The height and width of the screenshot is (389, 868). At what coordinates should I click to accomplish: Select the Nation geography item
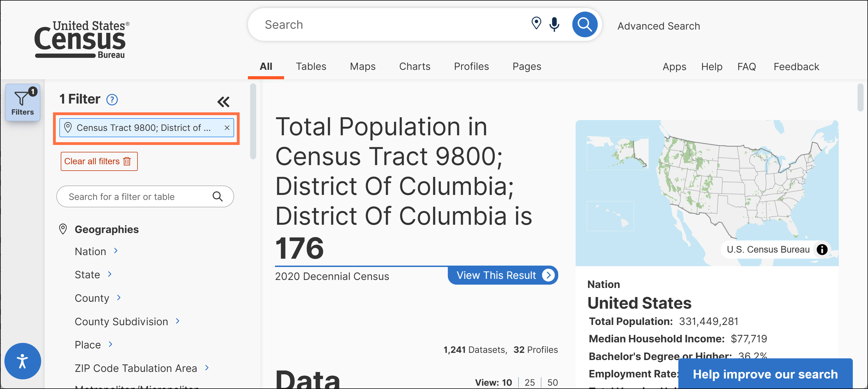90,252
